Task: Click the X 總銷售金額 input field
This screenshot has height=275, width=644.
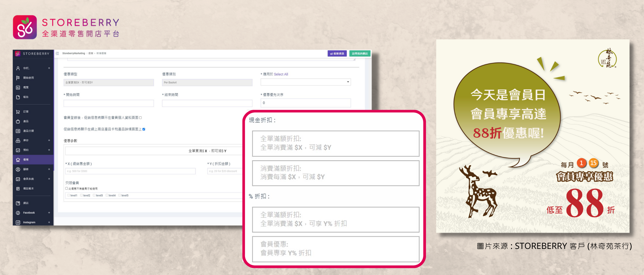Action: coord(130,171)
